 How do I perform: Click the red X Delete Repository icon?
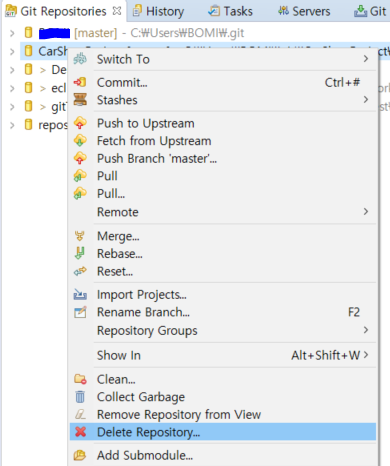point(80,432)
